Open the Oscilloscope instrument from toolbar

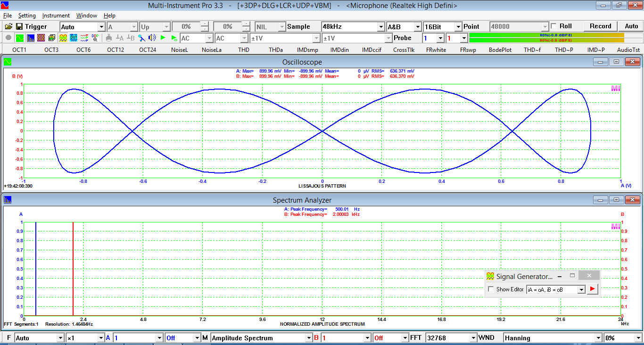pos(19,38)
